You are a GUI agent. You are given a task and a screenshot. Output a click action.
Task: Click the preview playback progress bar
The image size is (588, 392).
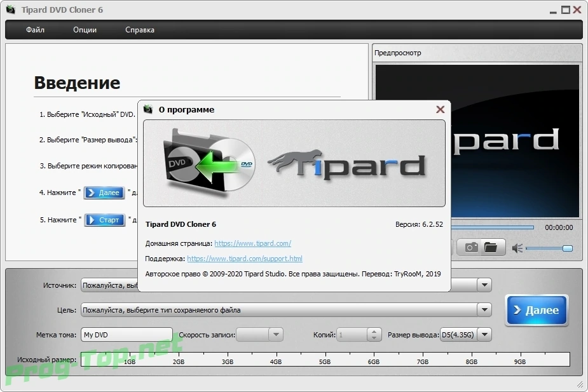click(x=493, y=227)
